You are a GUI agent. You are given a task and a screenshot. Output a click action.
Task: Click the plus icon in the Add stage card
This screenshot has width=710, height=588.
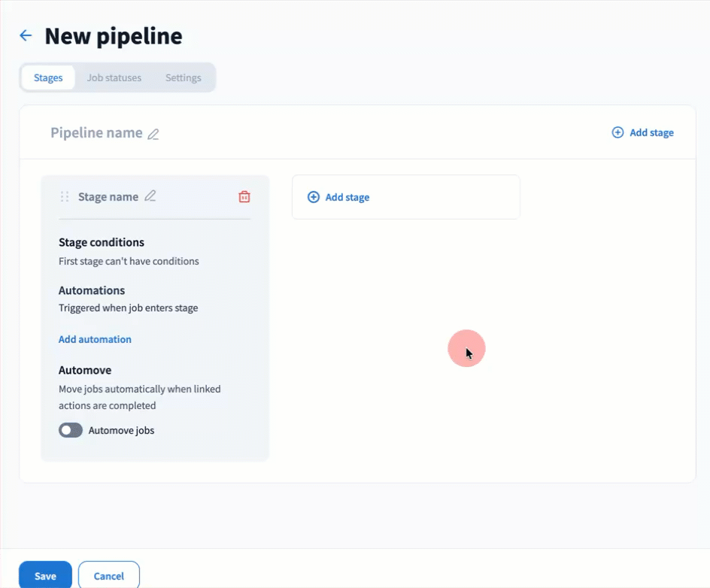tap(314, 197)
